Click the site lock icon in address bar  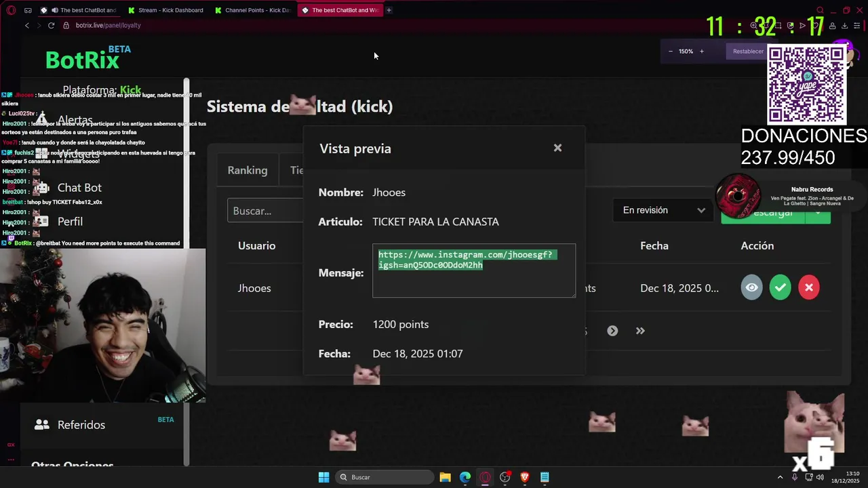66,25
